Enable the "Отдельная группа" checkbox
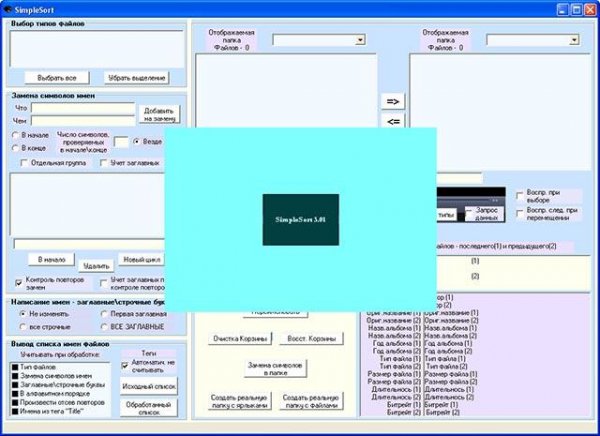Viewport: 600px width, 436px height. 24,163
